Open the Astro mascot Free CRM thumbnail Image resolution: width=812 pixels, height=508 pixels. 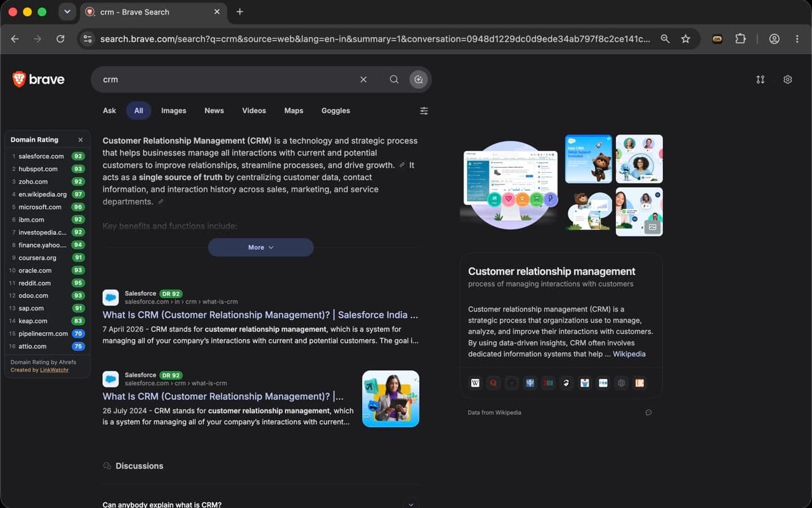tap(589, 159)
